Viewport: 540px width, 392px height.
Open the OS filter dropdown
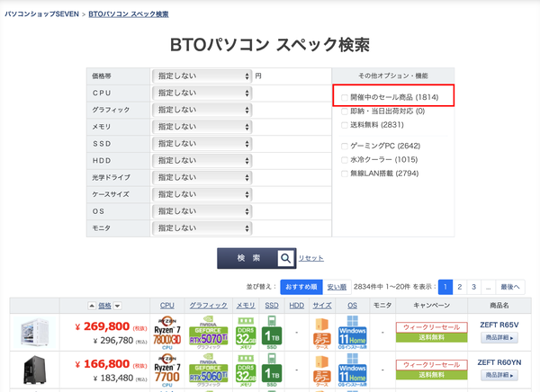pyautogui.click(x=202, y=211)
